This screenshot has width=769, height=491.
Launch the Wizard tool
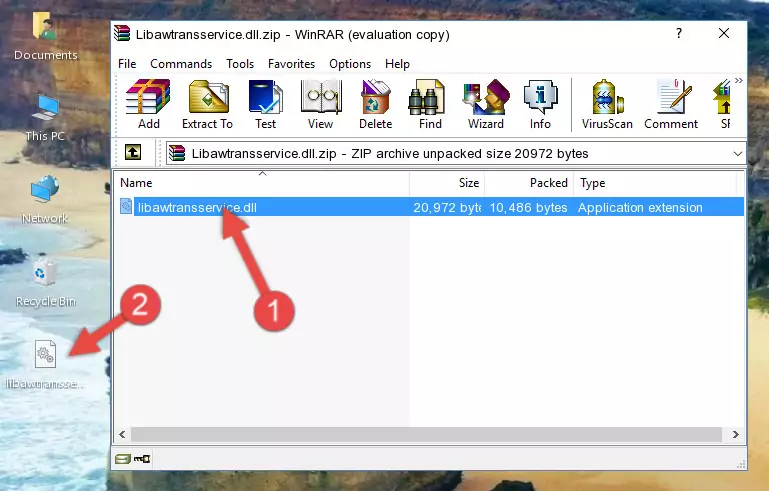pyautogui.click(x=486, y=104)
